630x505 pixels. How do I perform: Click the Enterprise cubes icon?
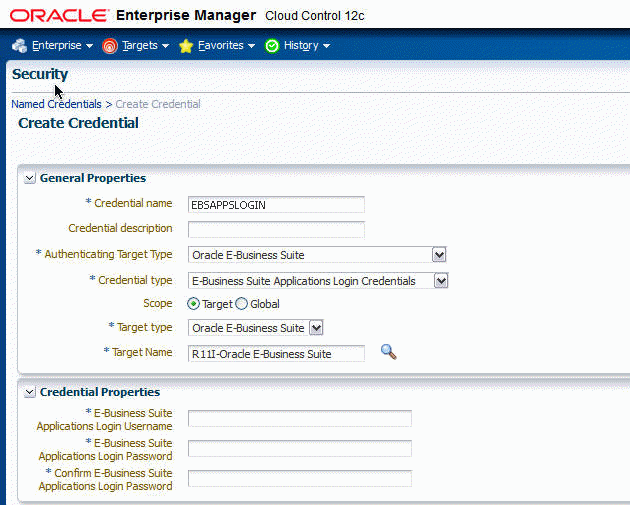(x=19, y=46)
